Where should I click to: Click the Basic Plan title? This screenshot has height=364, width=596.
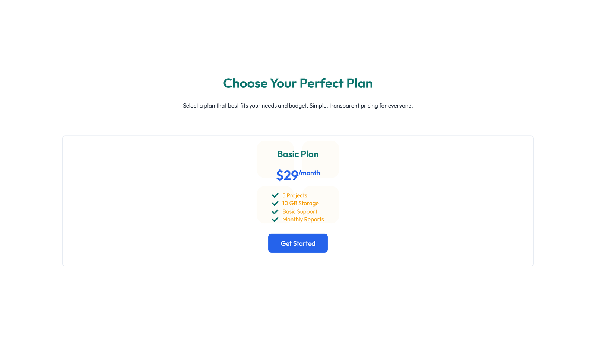pyautogui.click(x=298, y=154)
